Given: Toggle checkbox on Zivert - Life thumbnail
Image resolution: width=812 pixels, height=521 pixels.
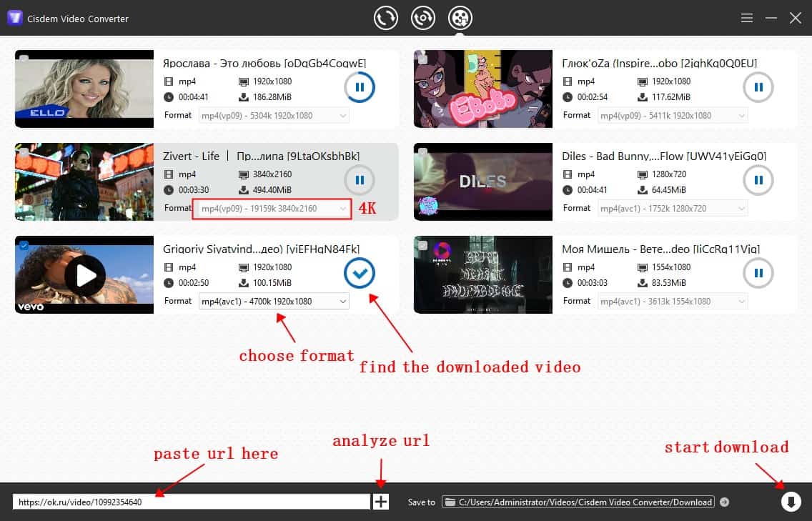Looking at the screenshot, I should (x=24, y=152).
